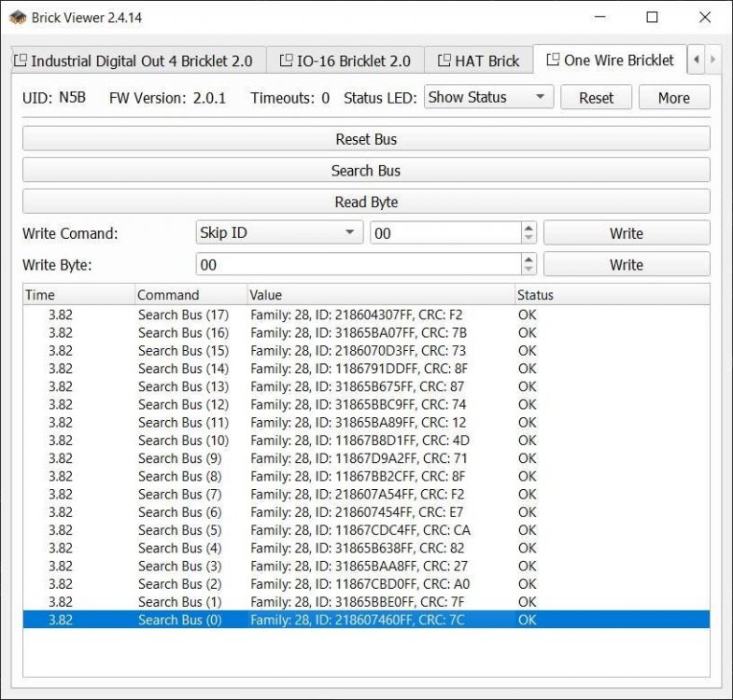Select row Search Bus (8)
The image size is (733, 700).
click(x=366, y=476)
